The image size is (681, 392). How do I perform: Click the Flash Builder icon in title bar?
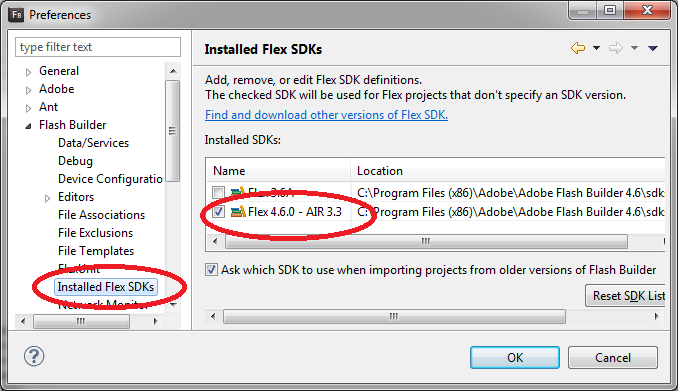(17, 15)
